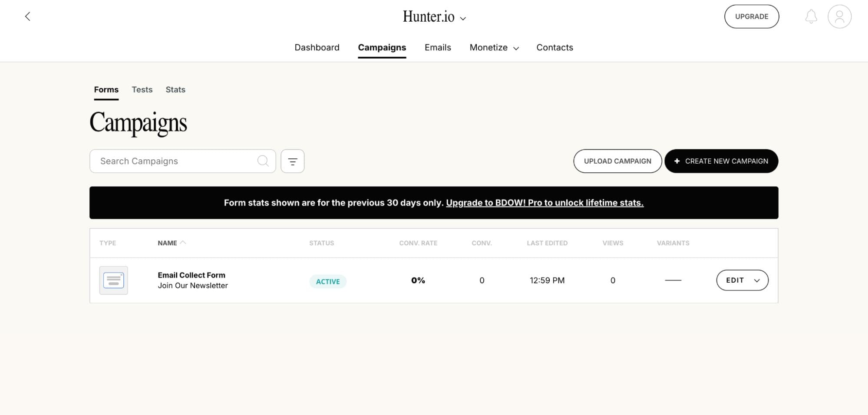Viewport: 868px width, 415px height.
Task: Open the user profile avatar
Action: pyautogui.click(x=839, y=16)
